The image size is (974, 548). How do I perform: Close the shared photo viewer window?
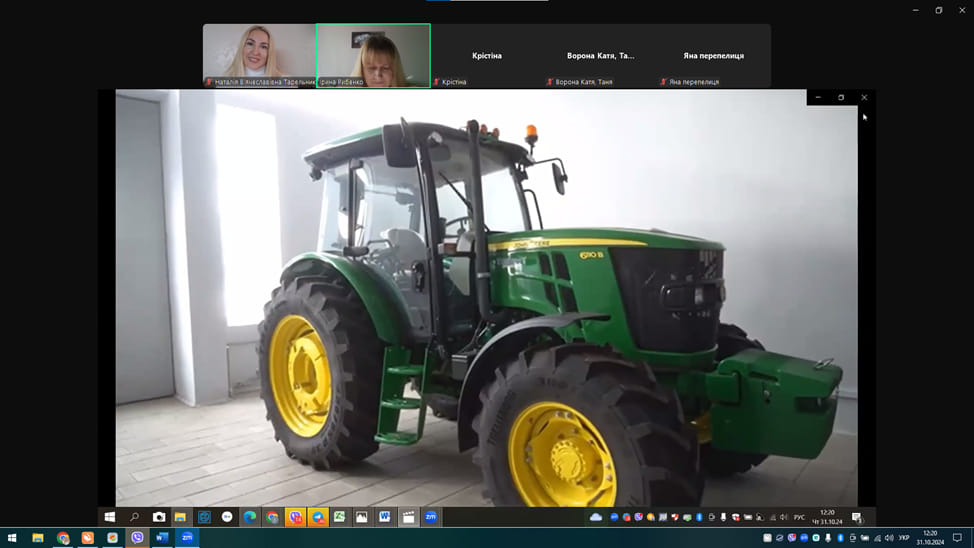864,98
